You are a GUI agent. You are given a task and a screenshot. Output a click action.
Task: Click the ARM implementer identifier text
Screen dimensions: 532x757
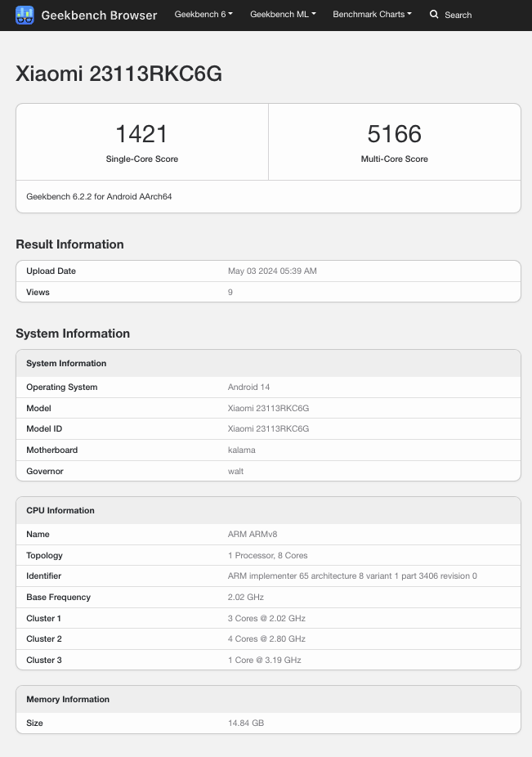pyautogui.click(x=352, y=576)
